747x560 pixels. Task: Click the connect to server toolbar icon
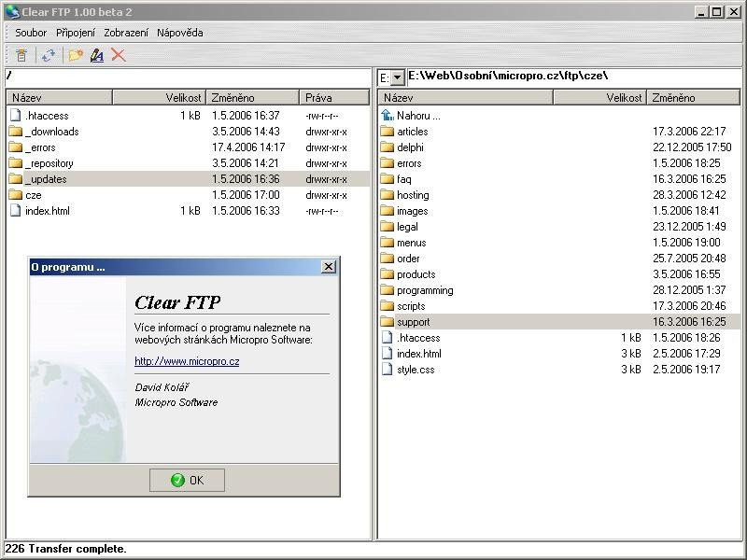(x=21, y=55)
